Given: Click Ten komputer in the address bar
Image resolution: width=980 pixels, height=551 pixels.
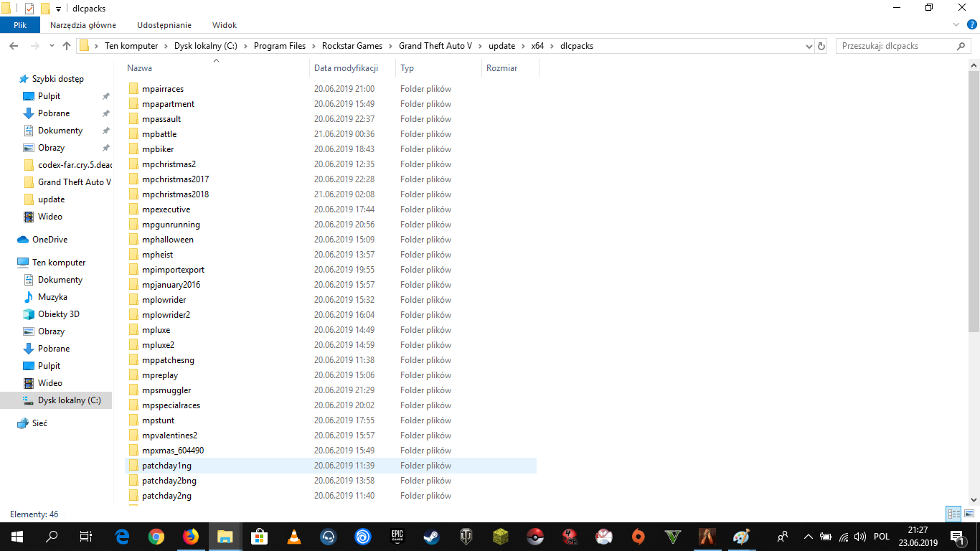Looking at the screenshot, I should (x=131, y=45).
